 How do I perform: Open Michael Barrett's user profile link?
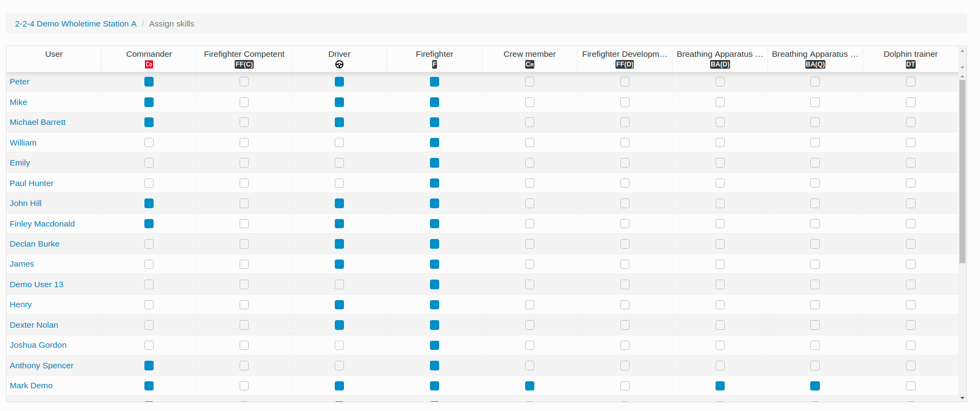tap(38, 122)
